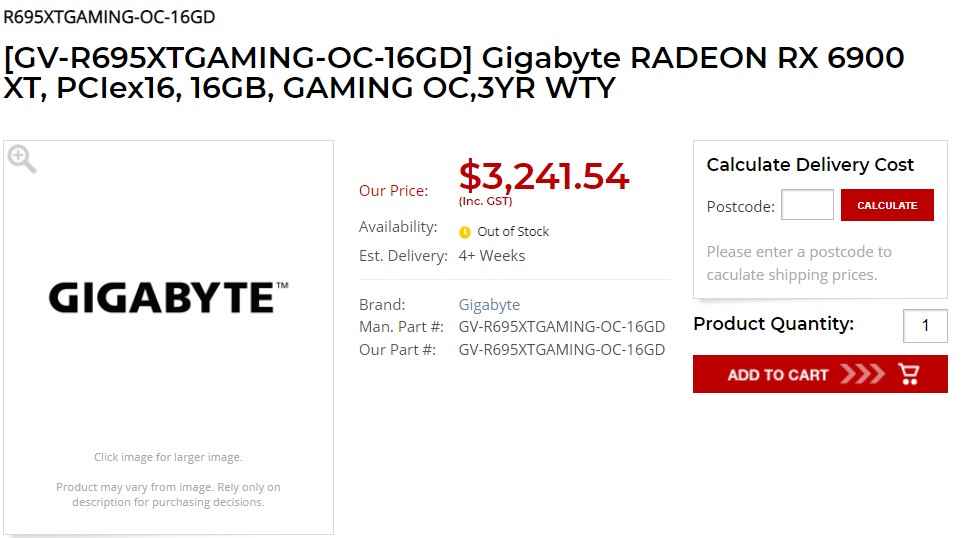Click ADD TO CART button text

(x=778, y=374)
